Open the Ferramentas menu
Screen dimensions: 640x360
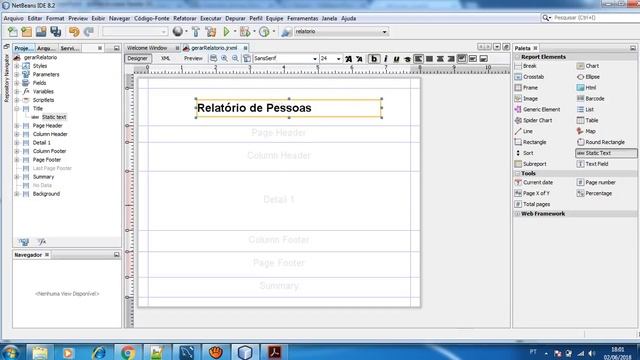point(302,18)
